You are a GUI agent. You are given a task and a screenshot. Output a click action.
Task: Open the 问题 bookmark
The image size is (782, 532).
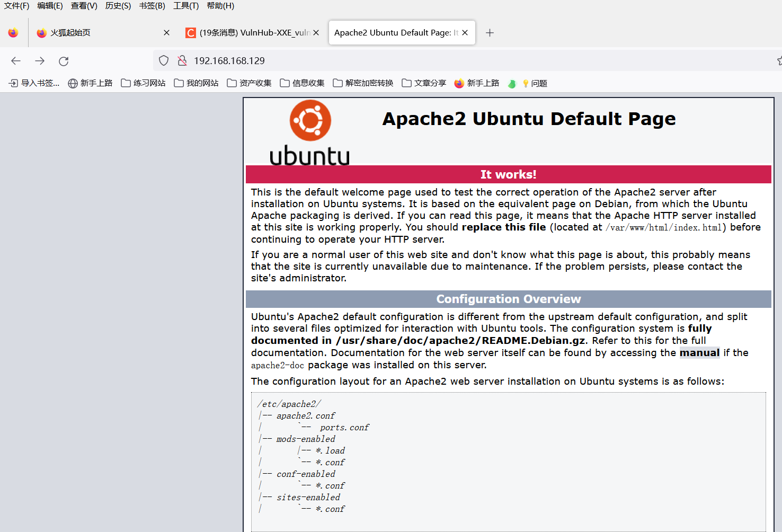click(535, 83)
